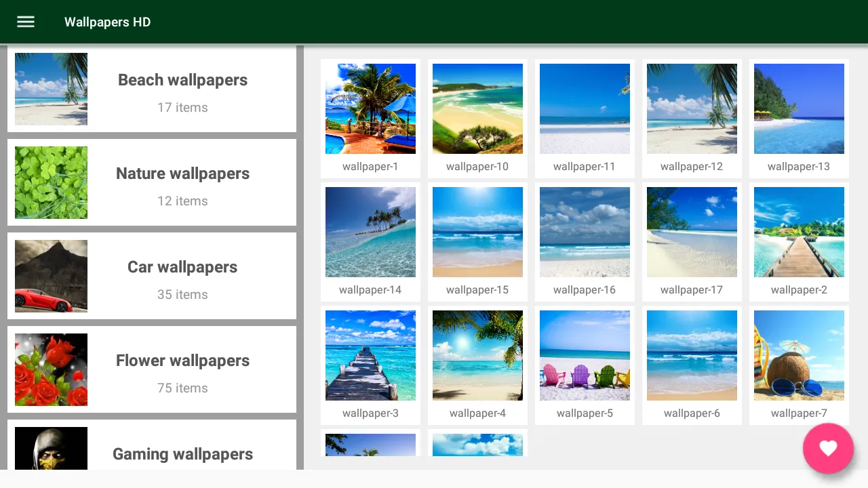This screenshot has height=488, width=868.
Task: Click the red sports car thumbnail
Action: pos(51,276)
